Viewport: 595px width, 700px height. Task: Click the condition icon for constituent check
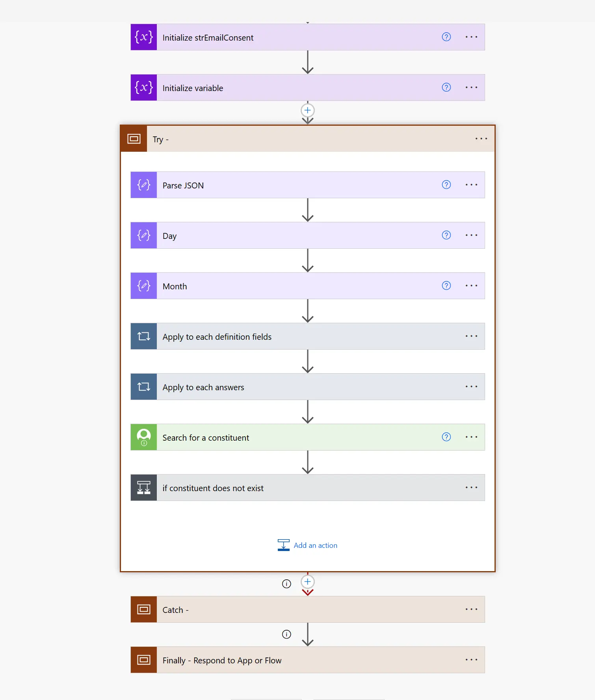pyautogui.click(x=144, y=488)
